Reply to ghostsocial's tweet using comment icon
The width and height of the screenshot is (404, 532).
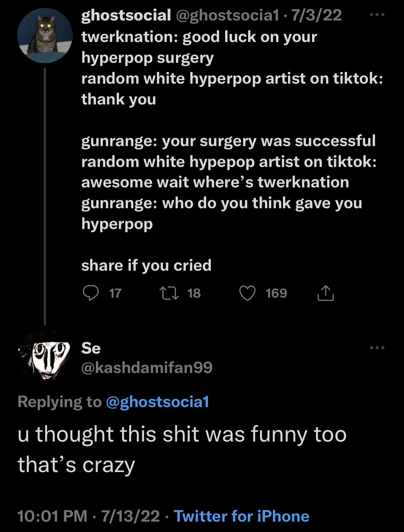pyautogui.click(x=91, y=293)
